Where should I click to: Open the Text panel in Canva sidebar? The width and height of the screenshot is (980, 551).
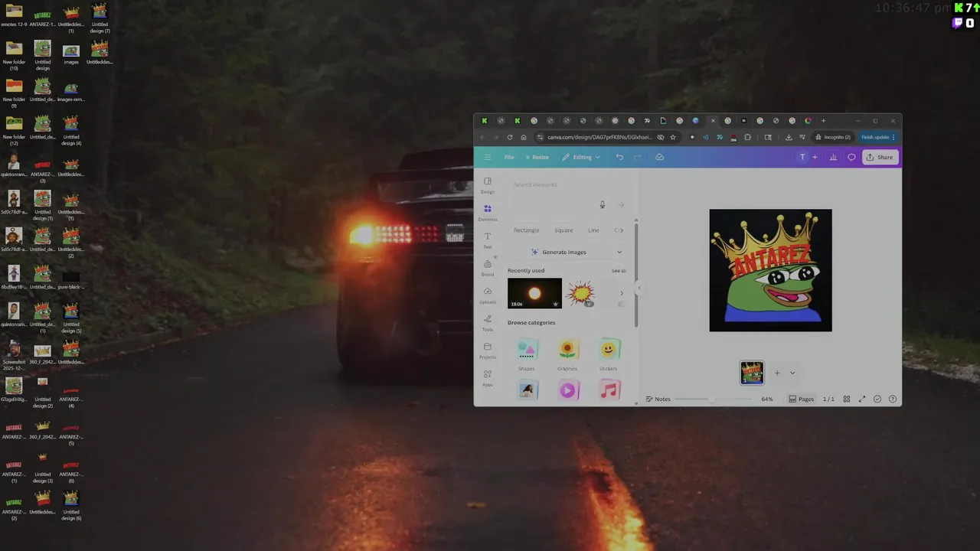click(x=488, y=240)
